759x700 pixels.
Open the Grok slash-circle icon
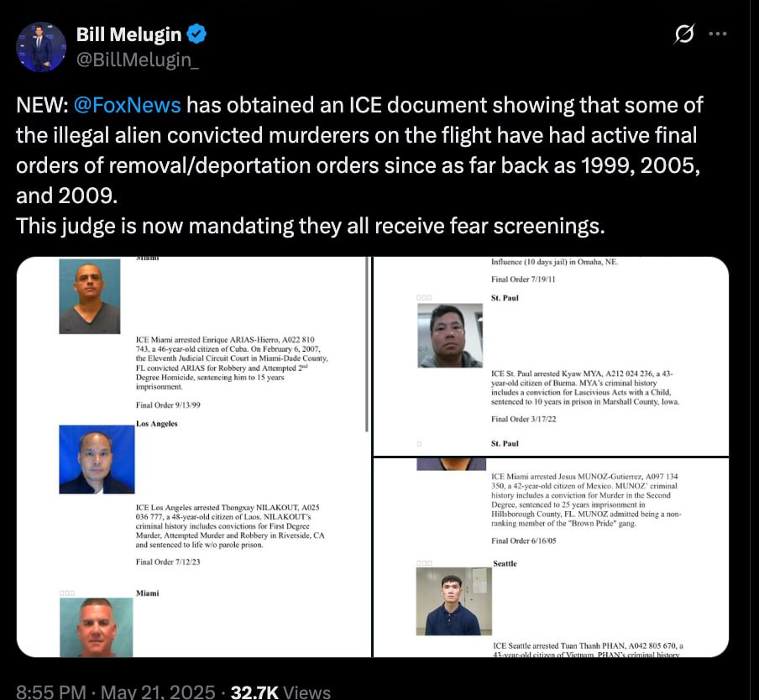684,34
